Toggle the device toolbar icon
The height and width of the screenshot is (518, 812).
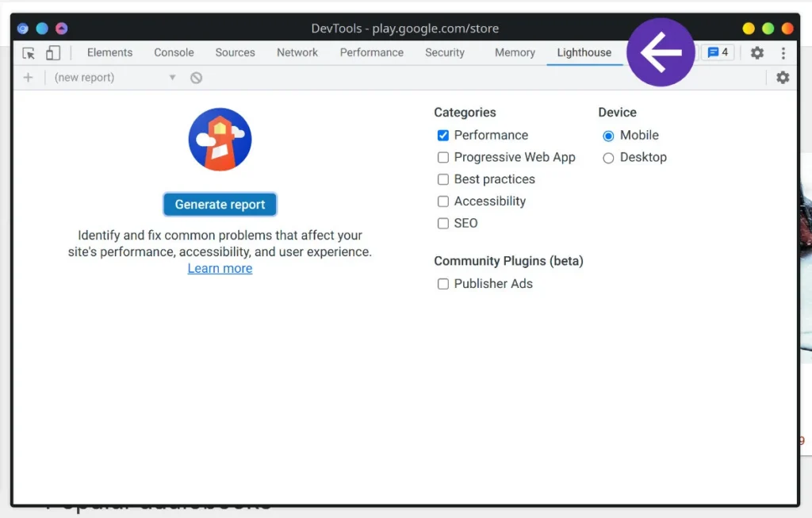(x=53, y=53)
